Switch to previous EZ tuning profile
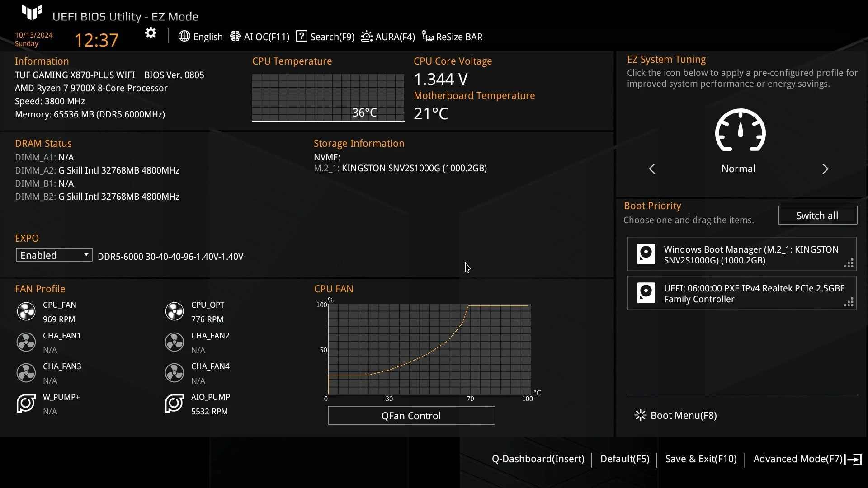Image resolution: width=868 pixels, height=488 pixels. tap(652, 169)
